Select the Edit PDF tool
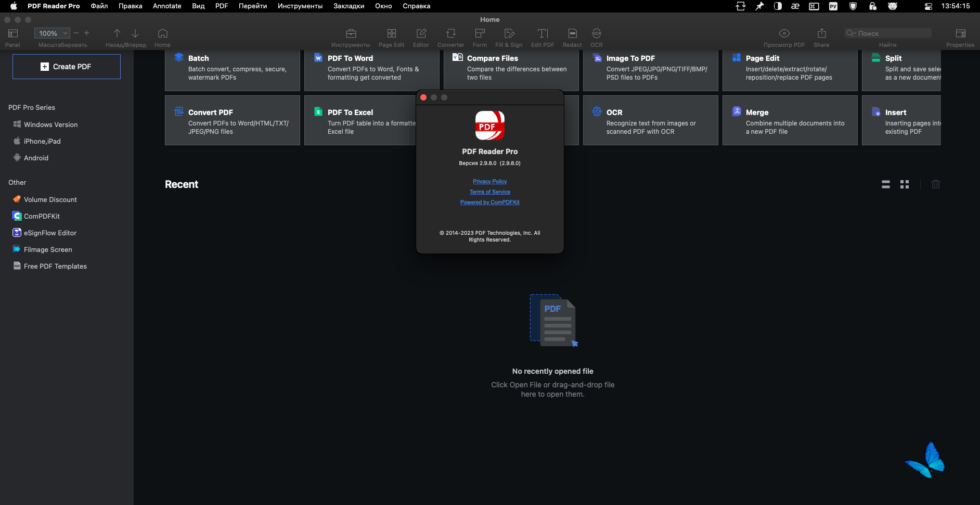 click(543, 33)
